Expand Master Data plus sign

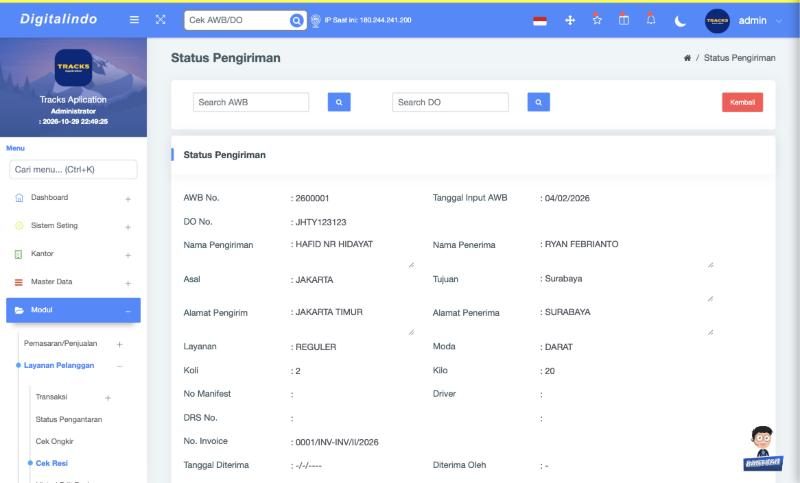click(x=128, y=283)
